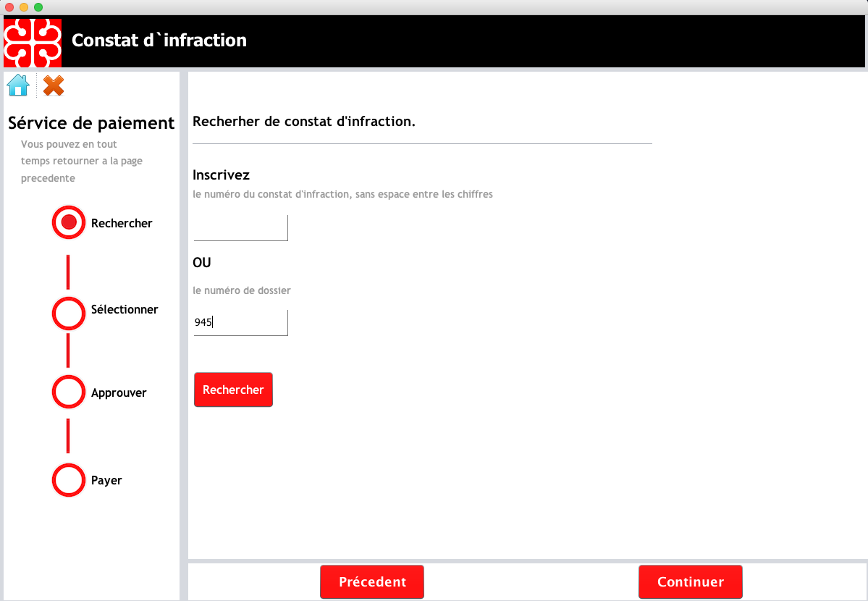
Task: Click the Payer step label
Action: [x=106, y=480]
